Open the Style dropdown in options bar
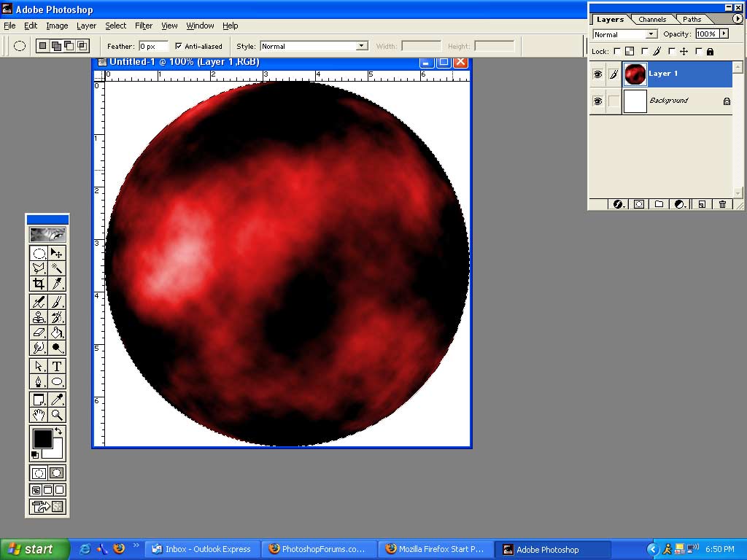 (360, 46)
